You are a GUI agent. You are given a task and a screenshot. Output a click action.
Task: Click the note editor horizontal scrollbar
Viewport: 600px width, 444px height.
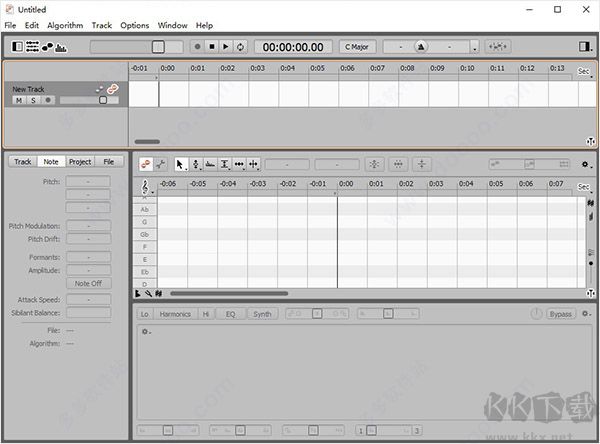point(229,294)
